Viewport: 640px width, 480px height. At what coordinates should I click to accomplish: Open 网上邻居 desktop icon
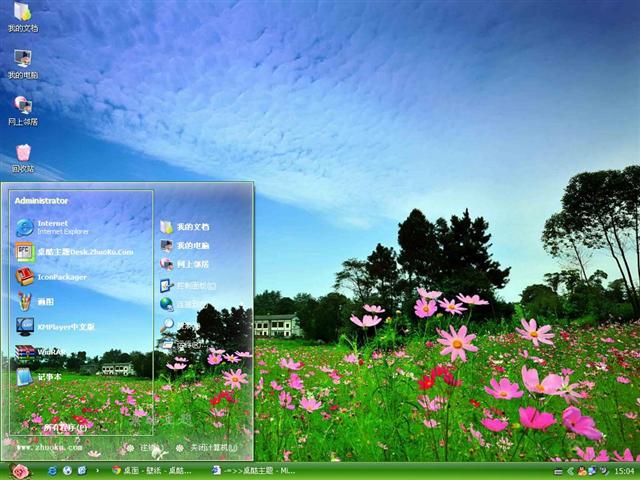(23, 111)
